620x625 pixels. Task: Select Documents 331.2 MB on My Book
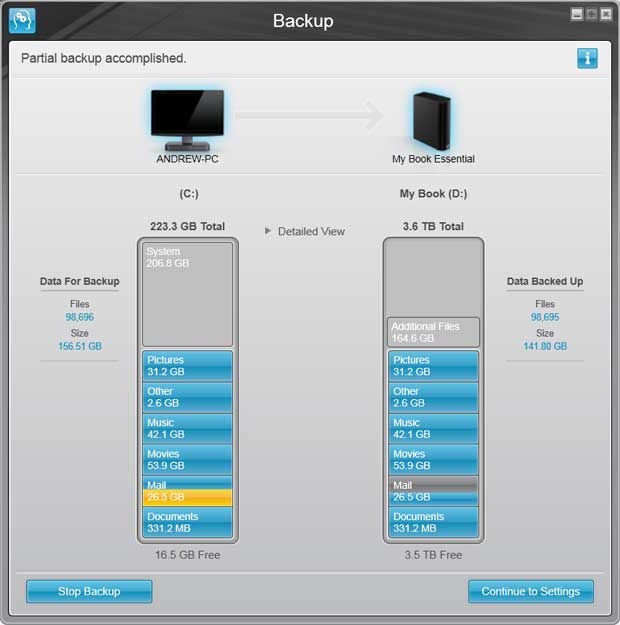click(x=433, y=523)
